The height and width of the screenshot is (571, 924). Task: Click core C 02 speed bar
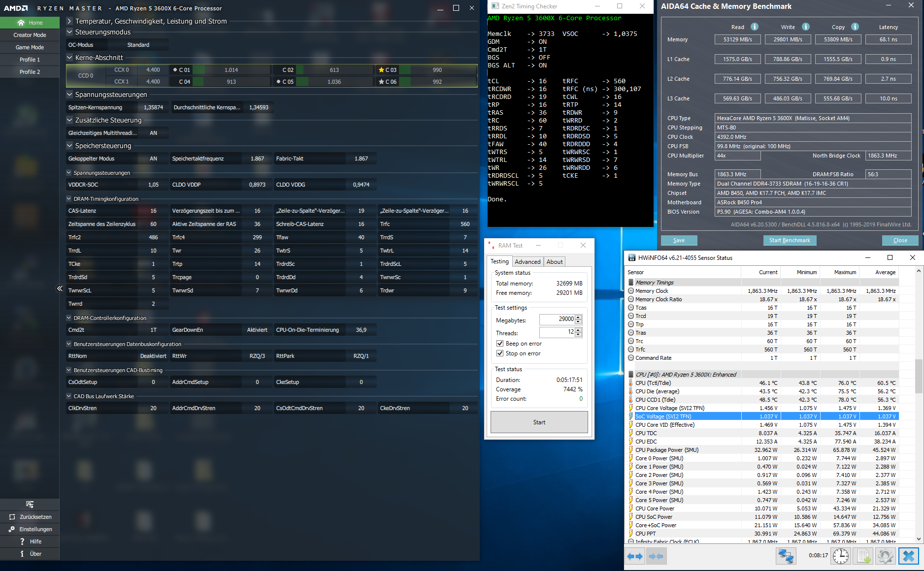[x=334, y=70]
